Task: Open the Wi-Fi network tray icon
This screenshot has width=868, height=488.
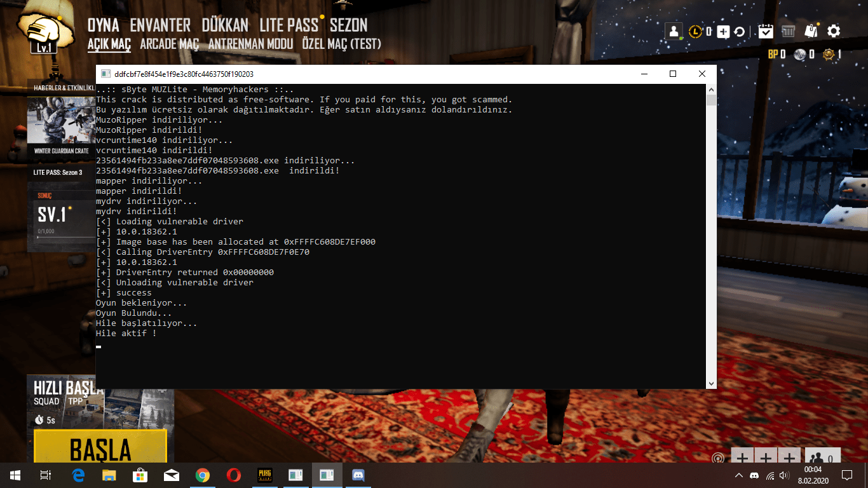Action: [770, 475]
